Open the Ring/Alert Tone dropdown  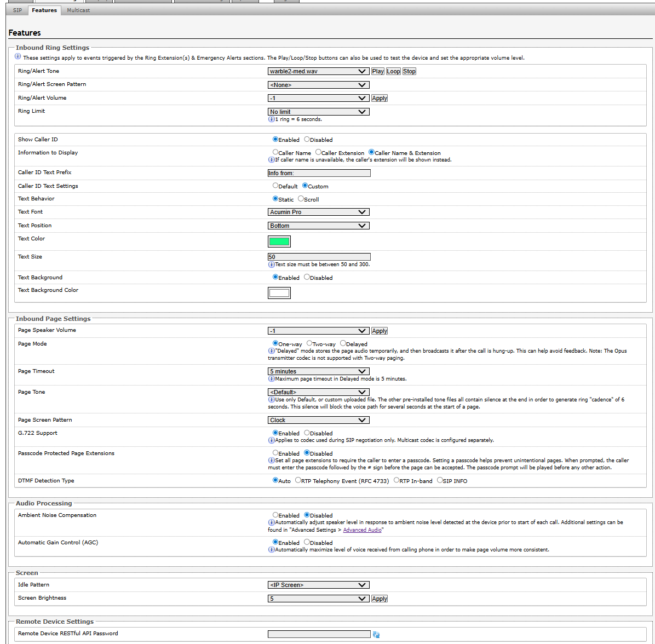pyautogui.click(x=318, y=71)
